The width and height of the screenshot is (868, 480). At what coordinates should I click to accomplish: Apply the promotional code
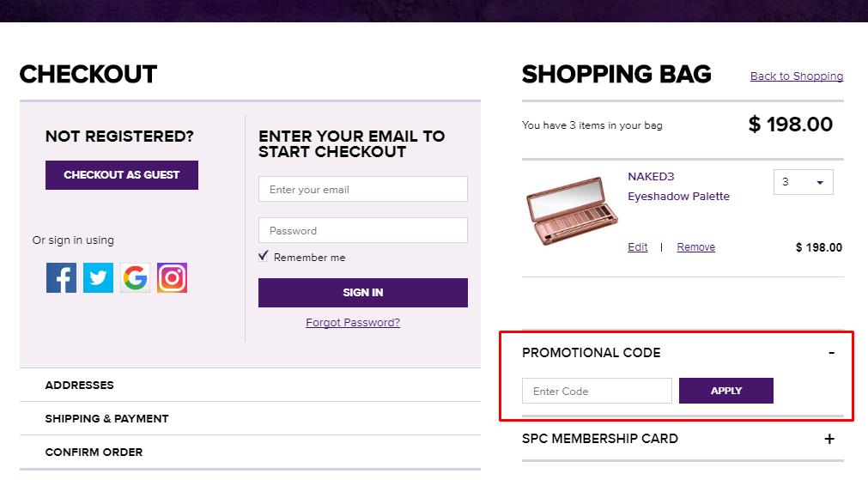pyautogui.click(x=725, y=391)
